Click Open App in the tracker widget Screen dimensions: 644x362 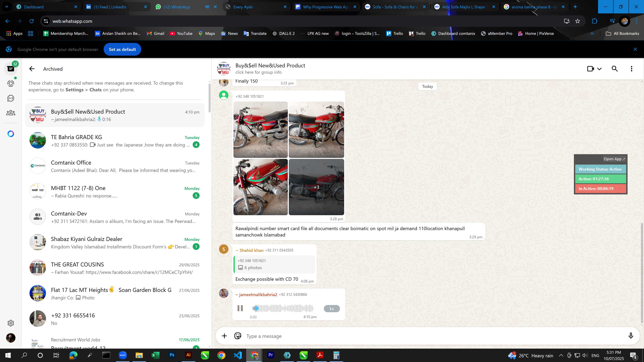(614, 159)
